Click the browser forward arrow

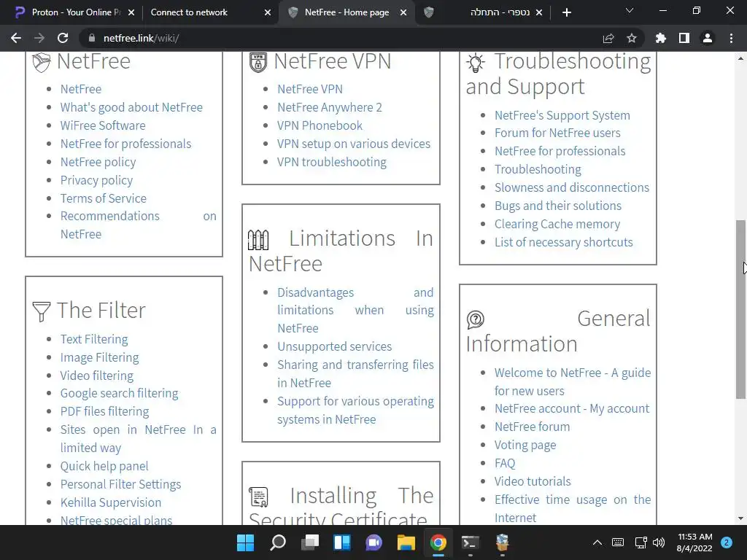pyautogui.click(x=39, y=38)
